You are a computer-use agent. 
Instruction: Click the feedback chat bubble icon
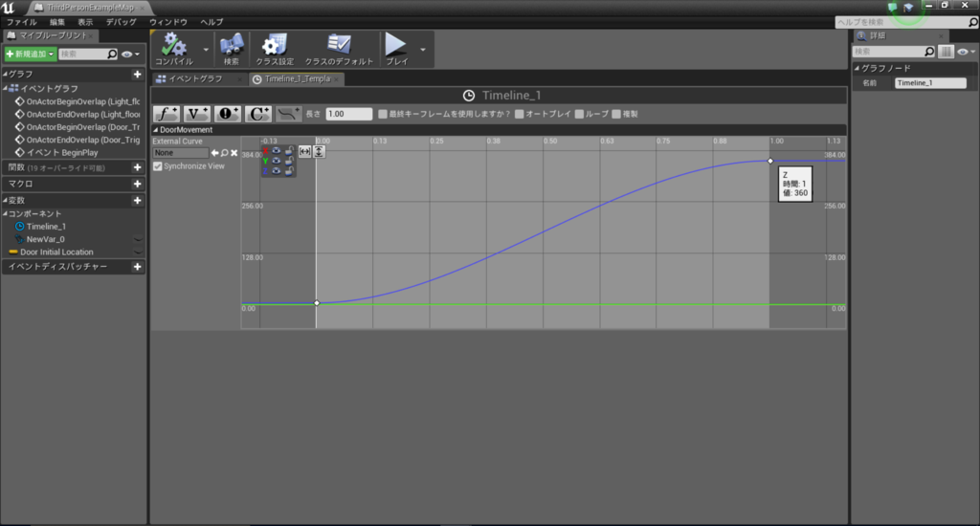(893, 7)
